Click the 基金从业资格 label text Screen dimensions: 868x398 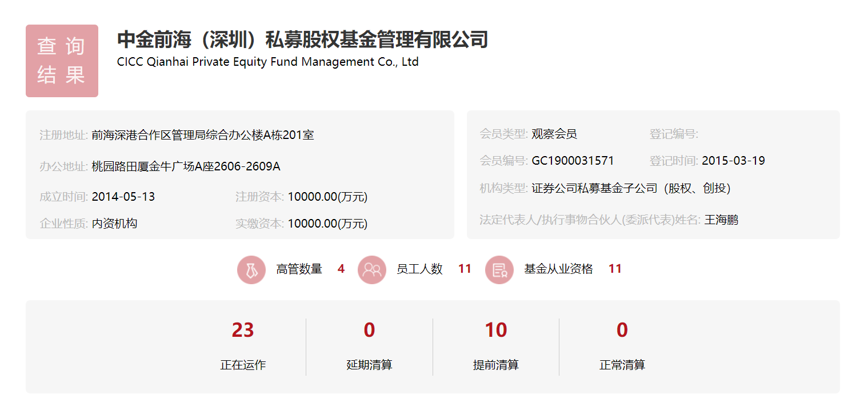(558, 269)
